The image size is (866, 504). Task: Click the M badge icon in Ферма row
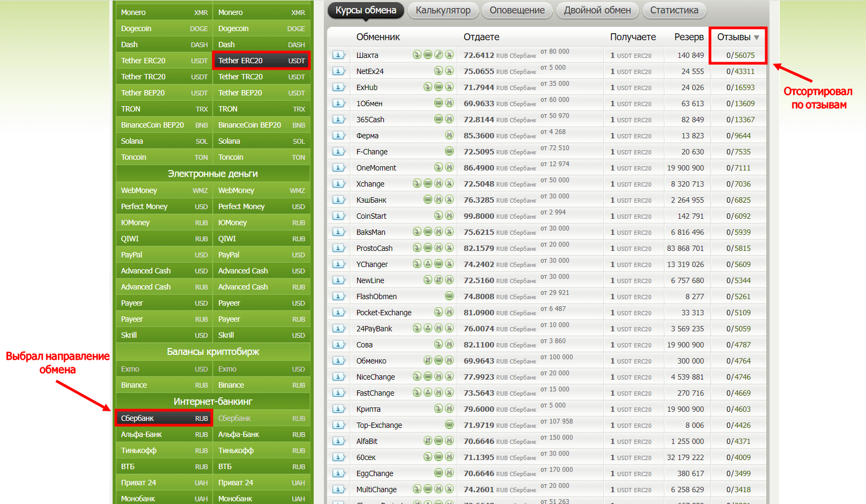pos(449,135)
